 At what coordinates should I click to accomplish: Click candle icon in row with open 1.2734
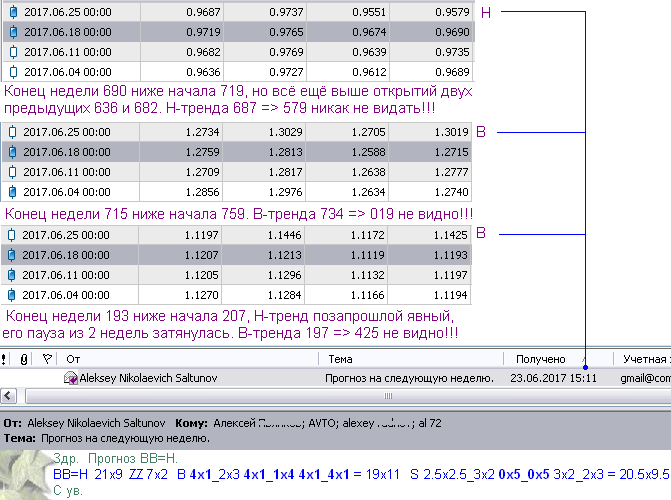tap(12, 132)
